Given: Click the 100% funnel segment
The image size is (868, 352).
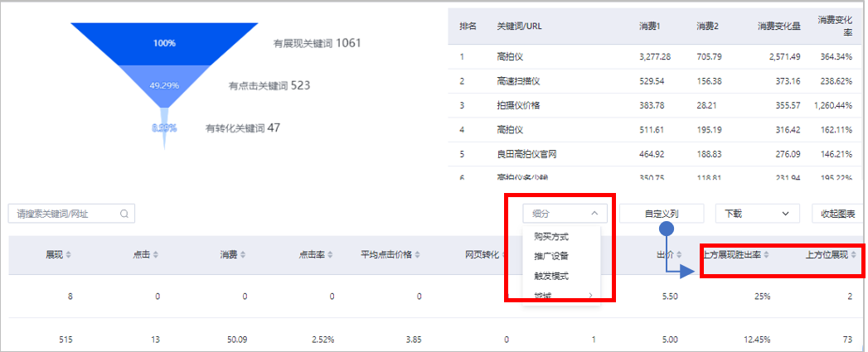Looking at the screenshot, I should (164, 44).
